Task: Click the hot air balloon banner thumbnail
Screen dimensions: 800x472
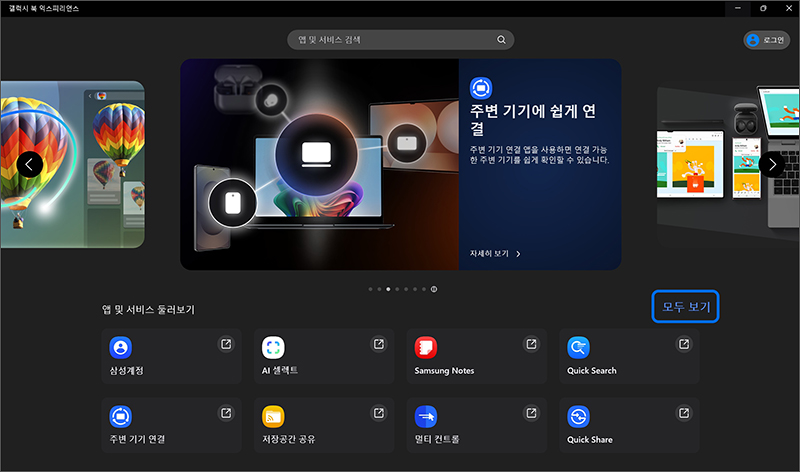Action: (x=72, y=164)
